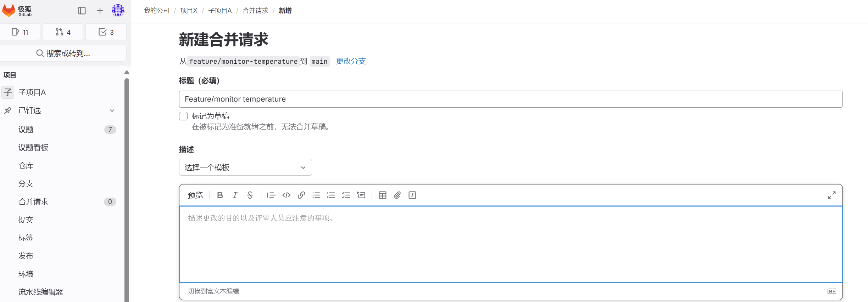Open 议题看板 in the sidebar

coord(33,148)
